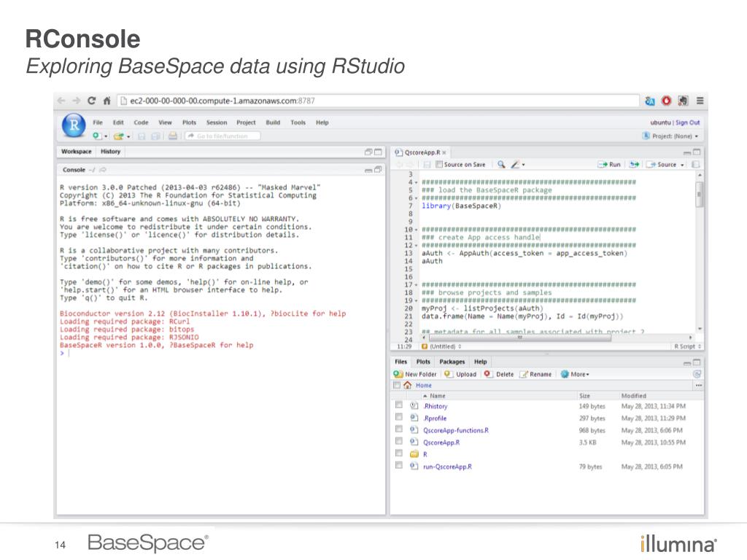Click the editor horizontal scrollbar thumb
Screen dimensions: 747x560
519,337
